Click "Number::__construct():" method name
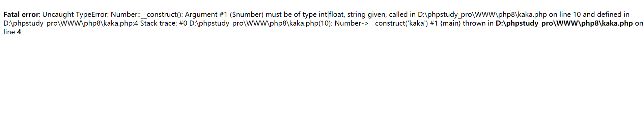This screenshot has height=130, width=644. coord(147,14)
